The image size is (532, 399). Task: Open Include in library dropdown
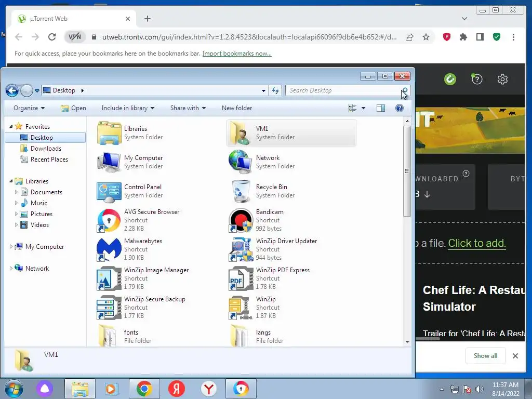point(128,108)
